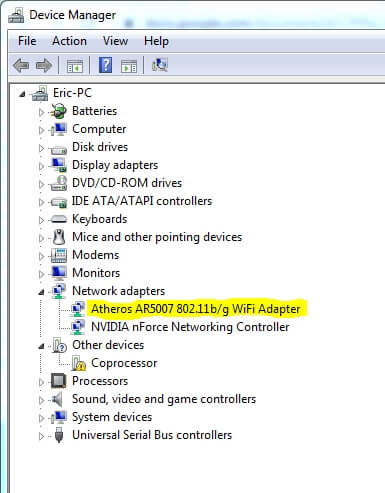385x493 pixels.
Task: Click the System devices category icon
Action: coord(59,417)
